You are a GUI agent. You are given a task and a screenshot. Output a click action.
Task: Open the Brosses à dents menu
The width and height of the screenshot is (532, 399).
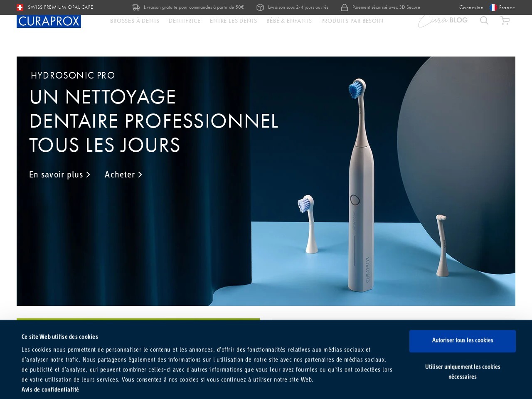click(135, 21)
